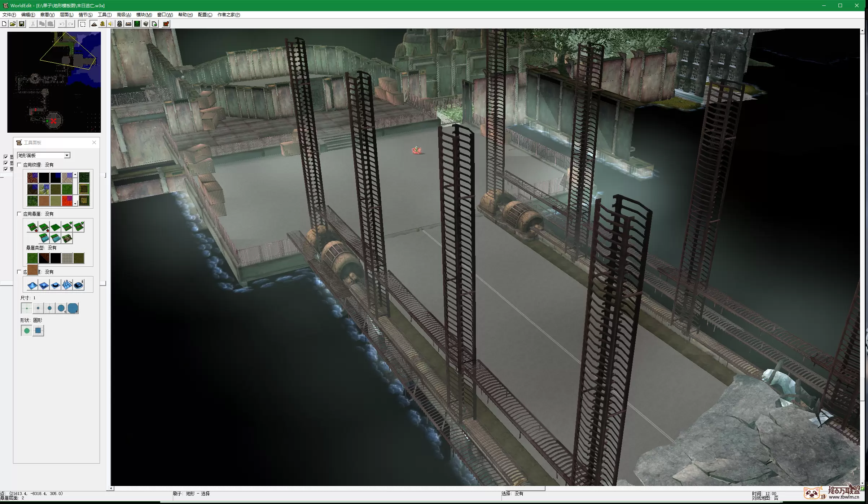
Task: Open the 层面(L) menu
Action: 66,15
